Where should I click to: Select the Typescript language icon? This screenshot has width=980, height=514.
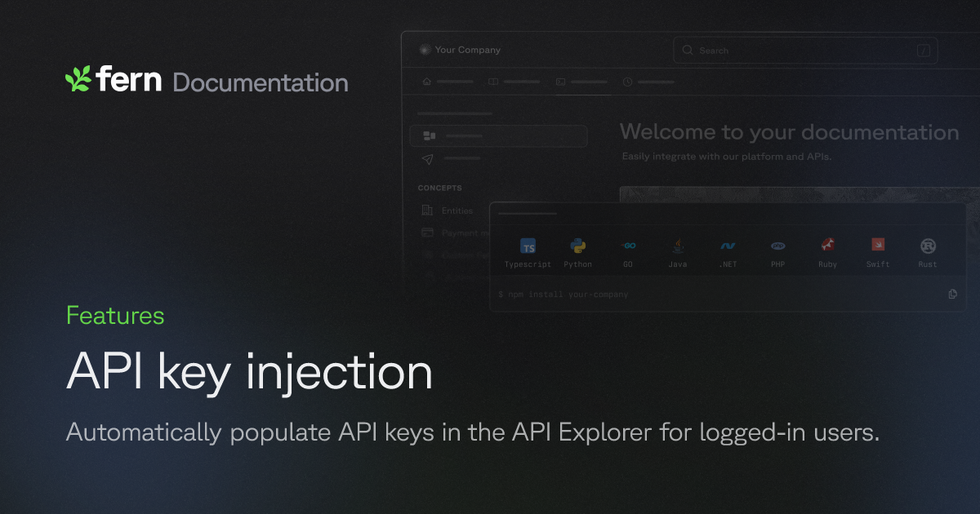coord(528,247)
